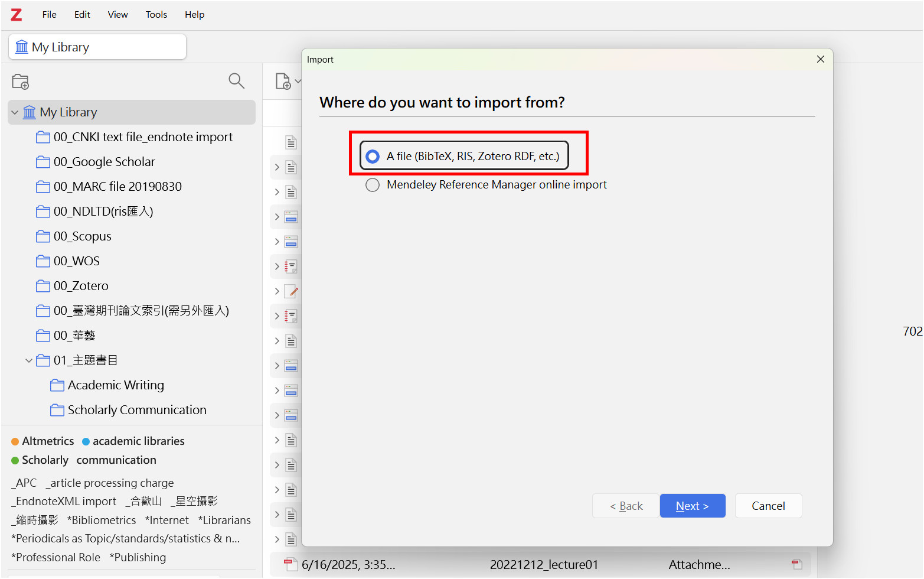924x579 pixels.
Task: Filter by the _APC tag
Action: 24,483
